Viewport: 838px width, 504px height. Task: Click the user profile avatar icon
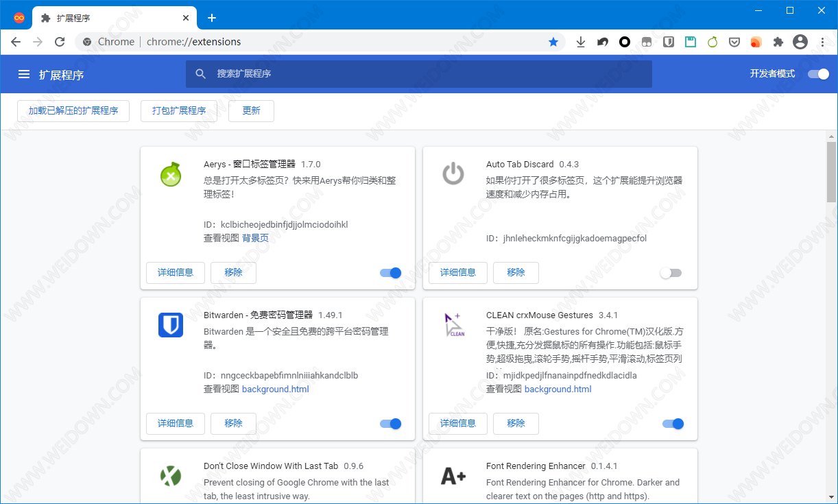tap(800, 42)
